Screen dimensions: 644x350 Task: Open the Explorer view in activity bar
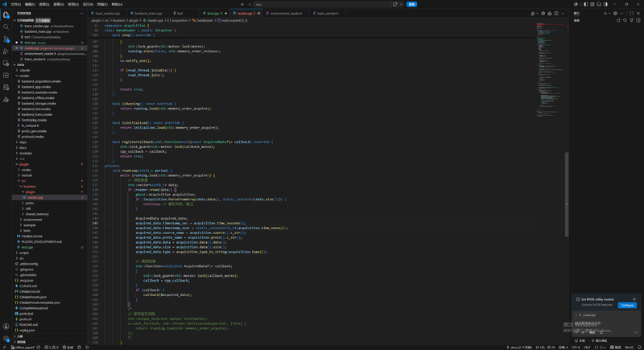coord(6,14)
